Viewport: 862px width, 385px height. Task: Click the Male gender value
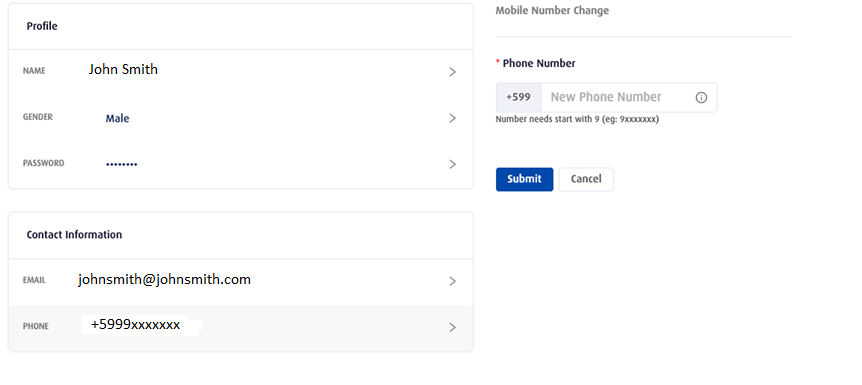118,118
